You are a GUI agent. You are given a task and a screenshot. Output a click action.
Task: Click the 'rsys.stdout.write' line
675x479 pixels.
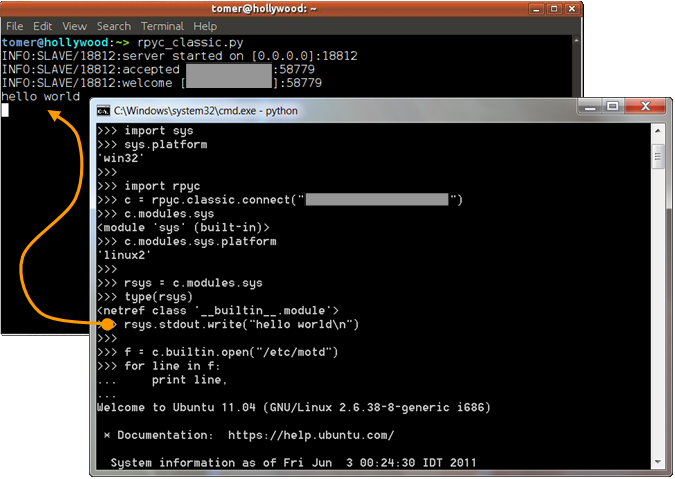[x=241, y=324]
